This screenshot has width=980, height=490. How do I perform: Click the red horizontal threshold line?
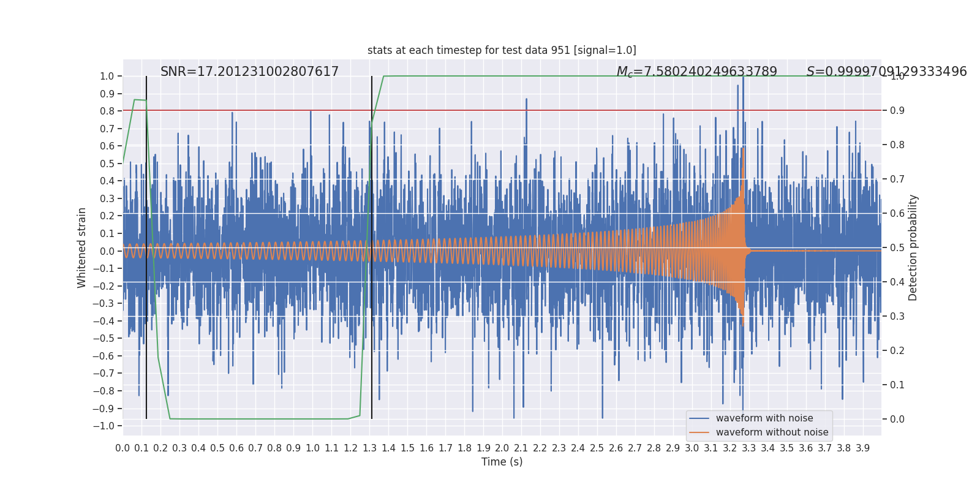[x=502, y=110]
